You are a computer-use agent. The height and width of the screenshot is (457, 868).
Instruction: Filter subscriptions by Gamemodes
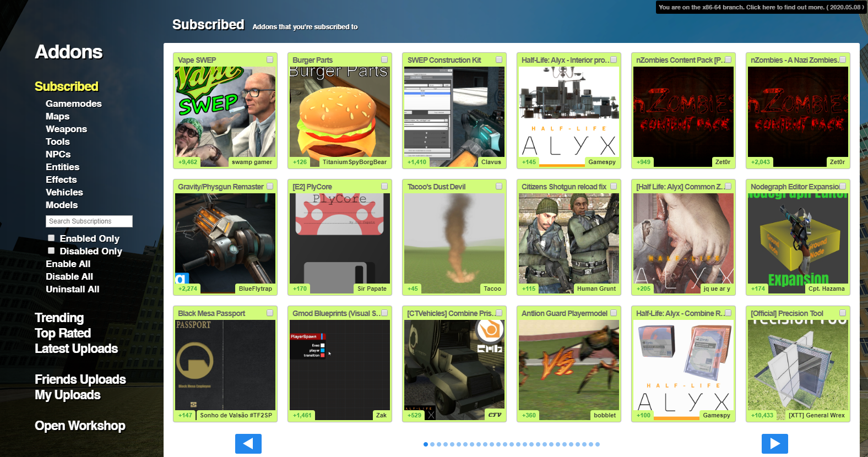(74, 104)
